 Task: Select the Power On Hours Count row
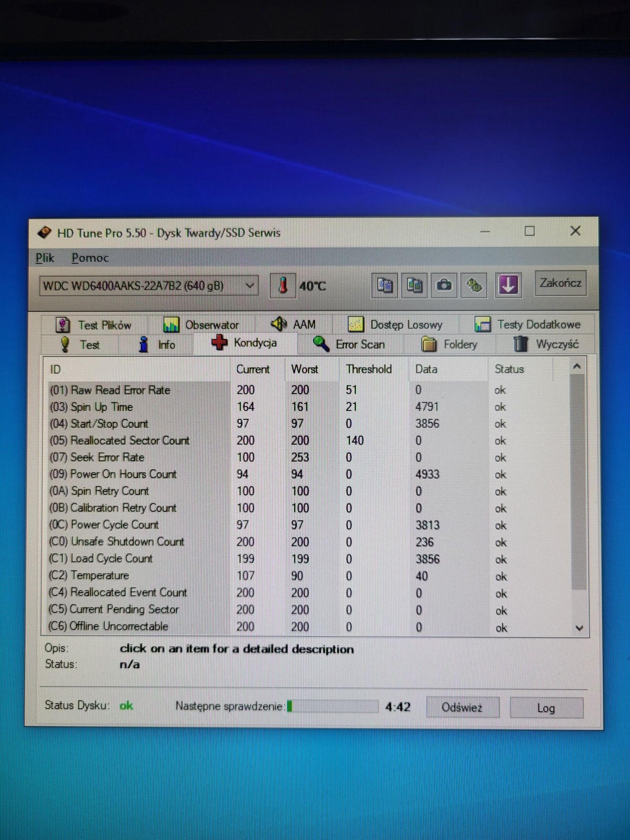click(x=309, y=474)
